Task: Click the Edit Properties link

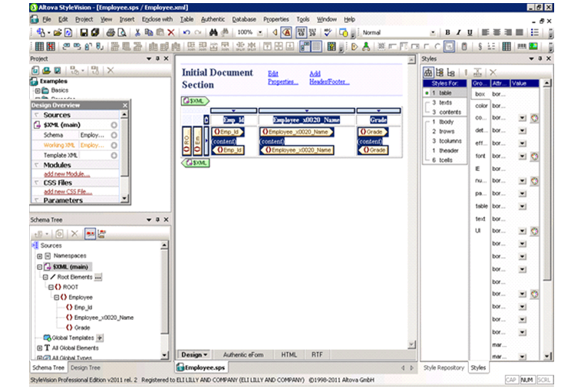Action: (282, 77)
